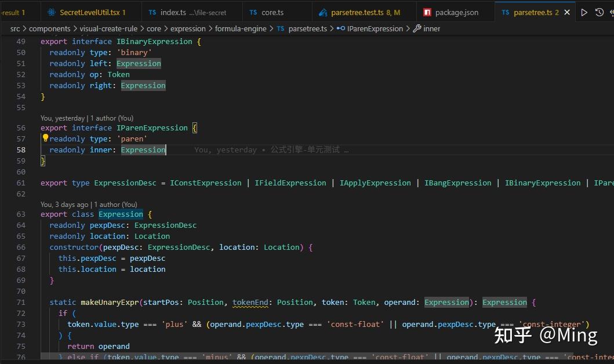Click the interface symbol icon before IParenExpression
This screenshot has width=614, height=364.
coord(340,28)
